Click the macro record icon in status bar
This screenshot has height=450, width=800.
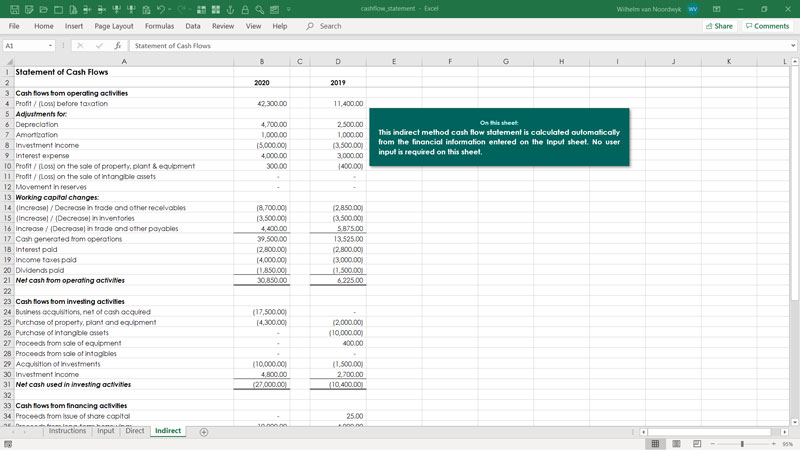[8, 444]
